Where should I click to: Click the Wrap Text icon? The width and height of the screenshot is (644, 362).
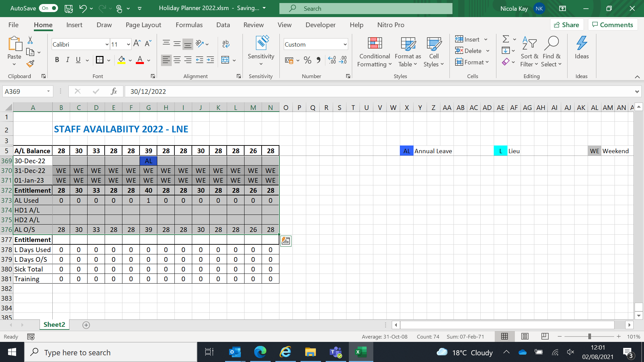[226, 44]
